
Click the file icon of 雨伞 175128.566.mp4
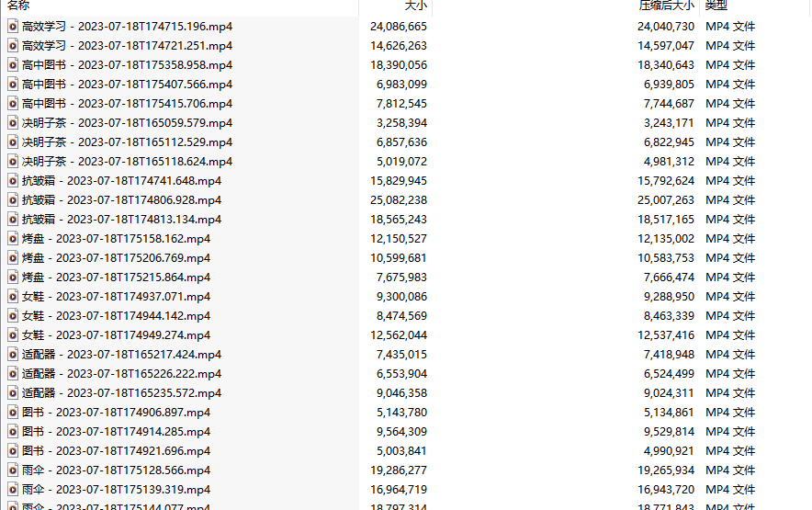pyautogui.click(x=13, y=470)
